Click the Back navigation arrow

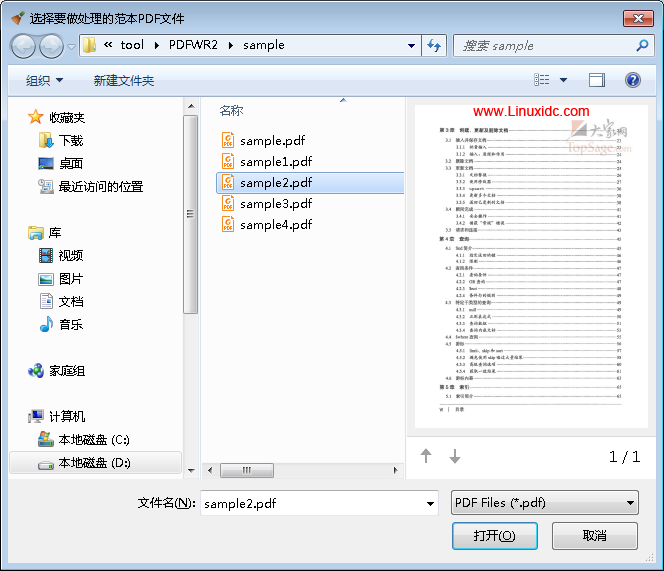[23, 46]
